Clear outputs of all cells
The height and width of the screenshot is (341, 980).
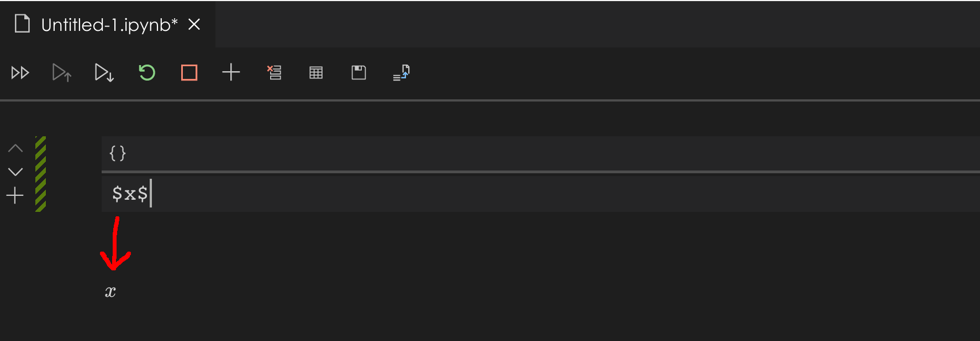pyautogui.click(x=275, y=72)
